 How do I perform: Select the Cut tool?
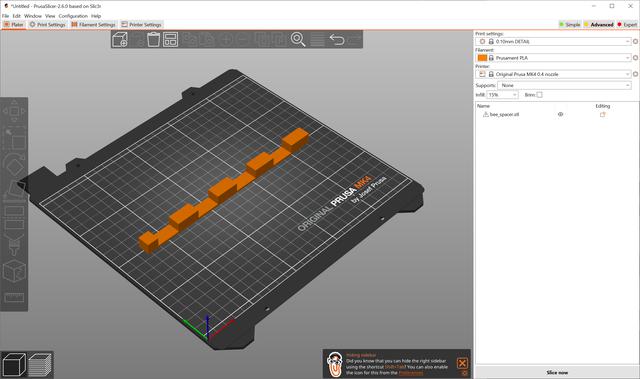coord(14,217)
